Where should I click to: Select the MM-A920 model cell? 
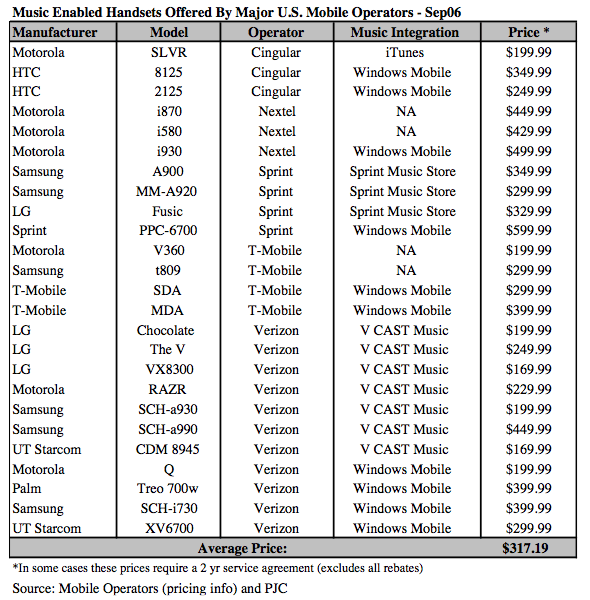166,191
